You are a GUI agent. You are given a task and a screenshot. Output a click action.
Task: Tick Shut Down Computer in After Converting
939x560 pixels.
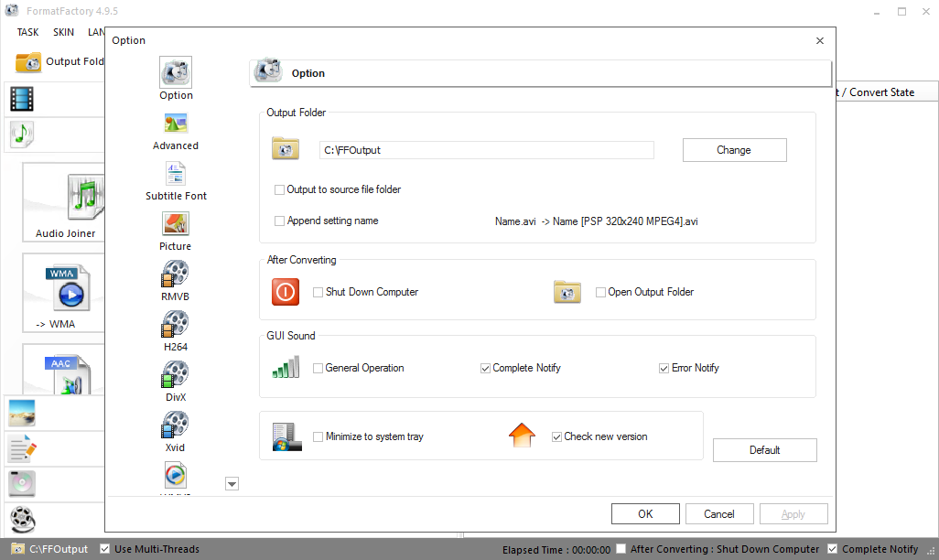(318, 292)
